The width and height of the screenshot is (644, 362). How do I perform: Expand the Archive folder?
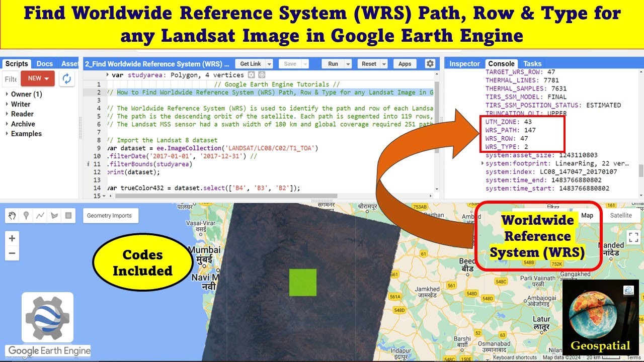click(x=7, y=124)
